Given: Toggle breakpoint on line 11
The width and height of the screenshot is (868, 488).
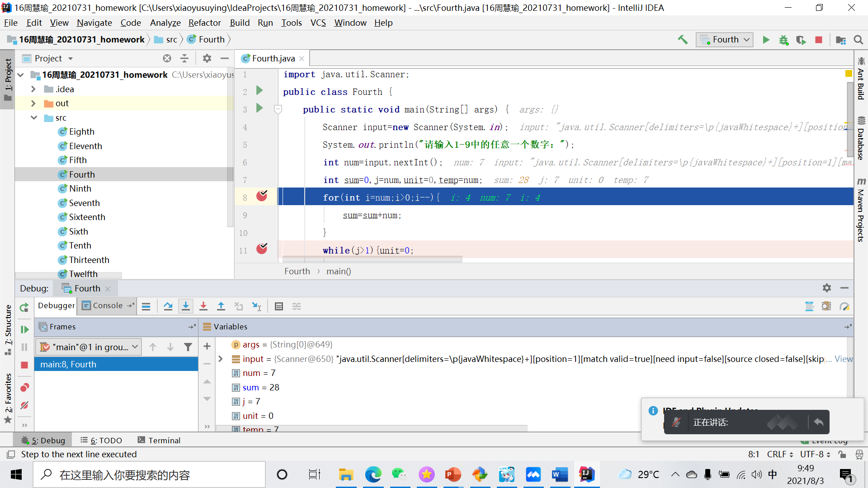Looking at the screenshot, I should 262,249.
